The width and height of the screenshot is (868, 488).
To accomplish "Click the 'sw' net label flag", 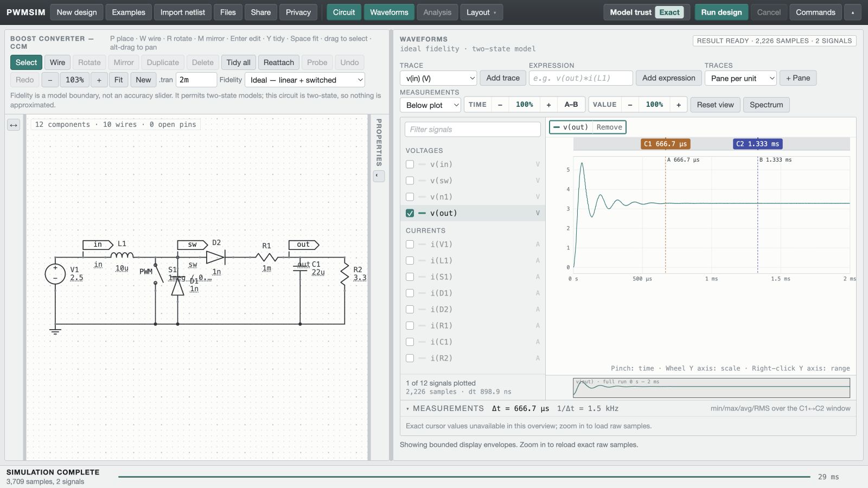I will (x=193, y=245).
